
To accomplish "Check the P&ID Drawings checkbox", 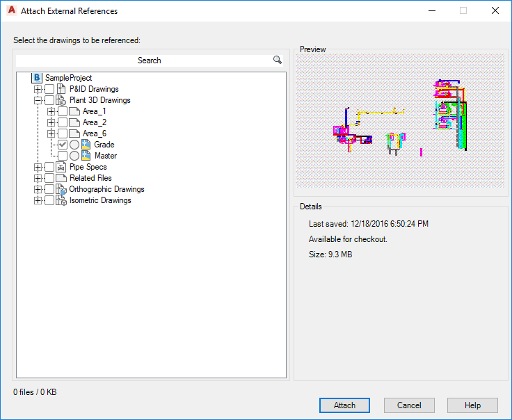I will coord(49,89).
